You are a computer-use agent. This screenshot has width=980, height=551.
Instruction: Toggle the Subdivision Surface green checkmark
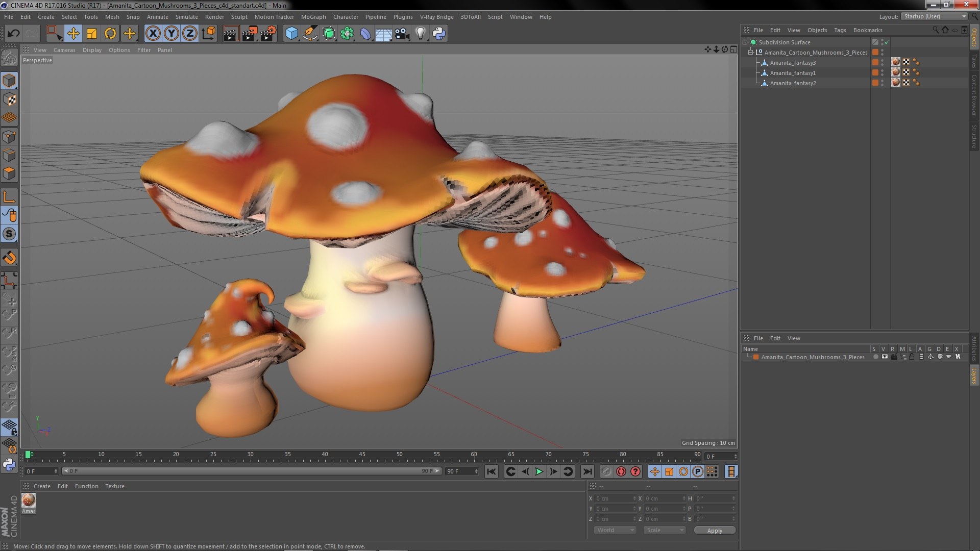887,42
